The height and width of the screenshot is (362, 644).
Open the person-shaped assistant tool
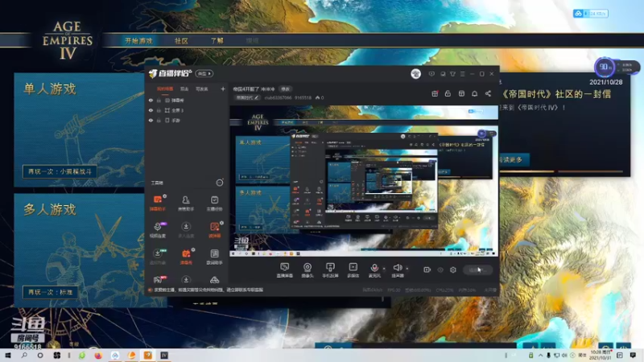[186, 204]
